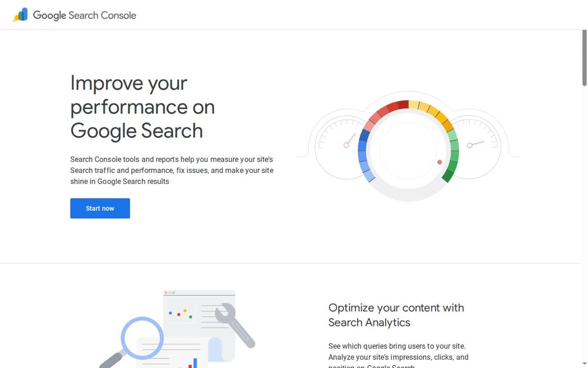Viewport: 588px width, 368px height.
Task: Click the vertical scrollbar thumb
Action: point(584,58)
